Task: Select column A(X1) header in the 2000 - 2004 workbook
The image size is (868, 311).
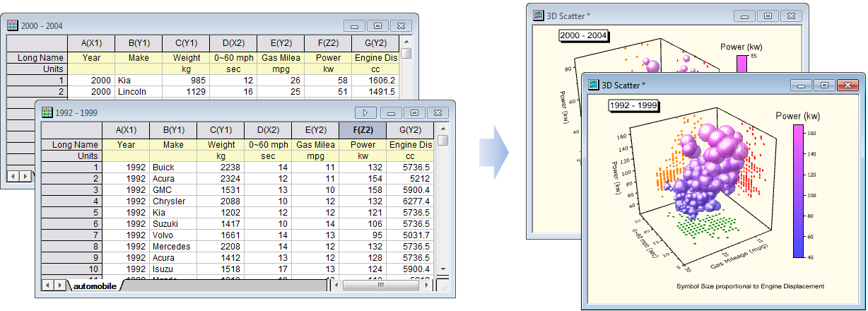Action: [x=91, y=43]
